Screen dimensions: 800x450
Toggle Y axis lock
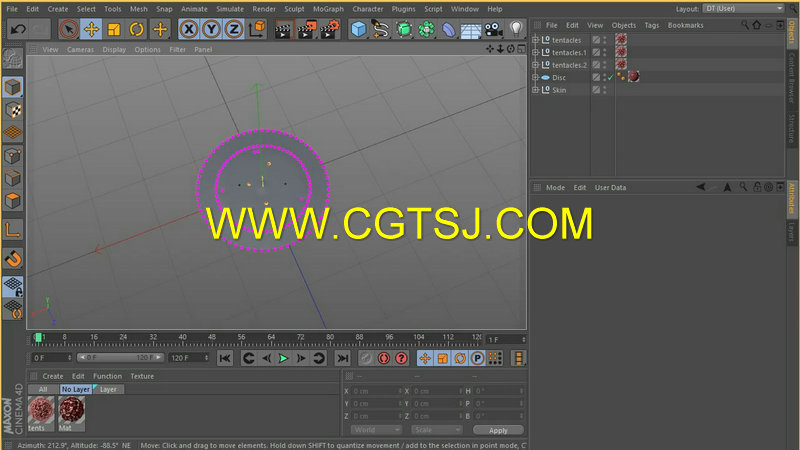pos(211,29)
